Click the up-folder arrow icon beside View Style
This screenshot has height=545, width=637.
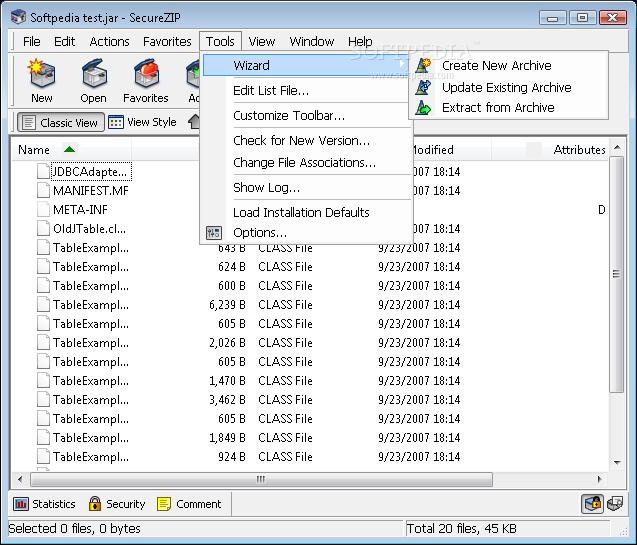(x=194, y=121)
